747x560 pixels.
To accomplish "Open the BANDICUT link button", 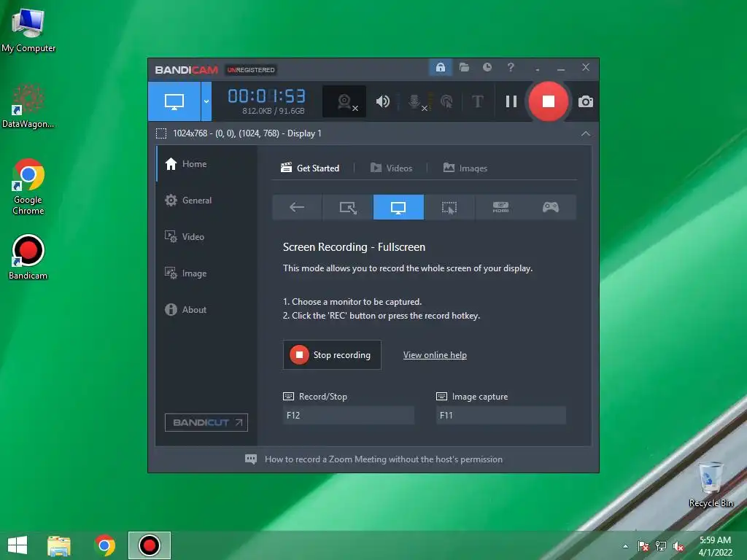I will [x=206, y=422].
